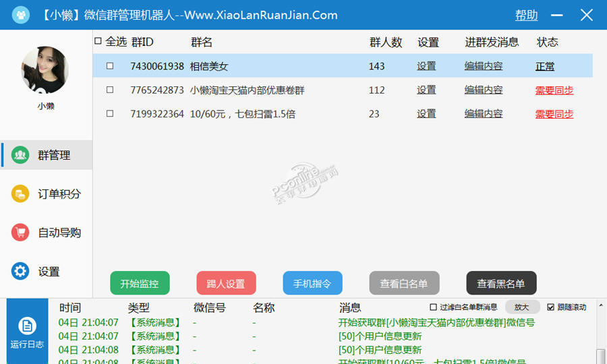Click the 放大 enlarge log button
Viewport: 607px width, 364px height.
[x=522, y=307]
